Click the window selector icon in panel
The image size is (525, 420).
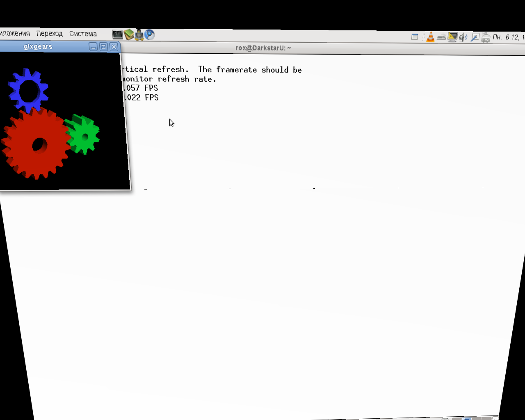coord(415,37)
